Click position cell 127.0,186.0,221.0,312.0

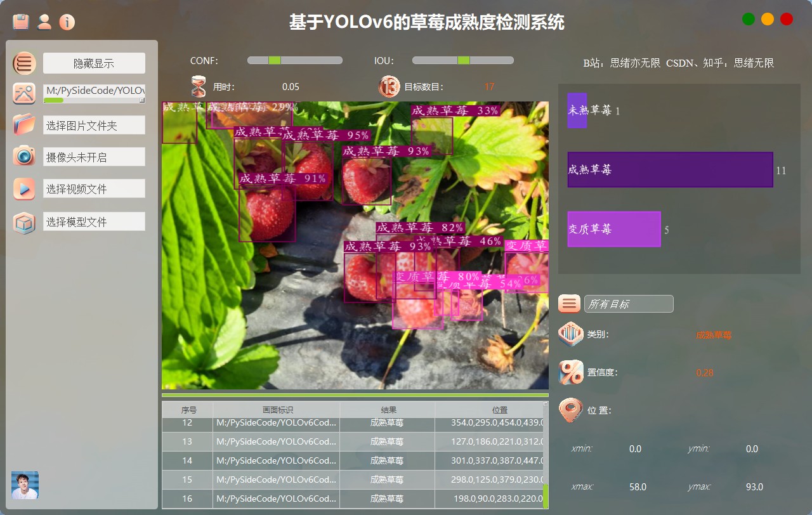coord(489,441)
